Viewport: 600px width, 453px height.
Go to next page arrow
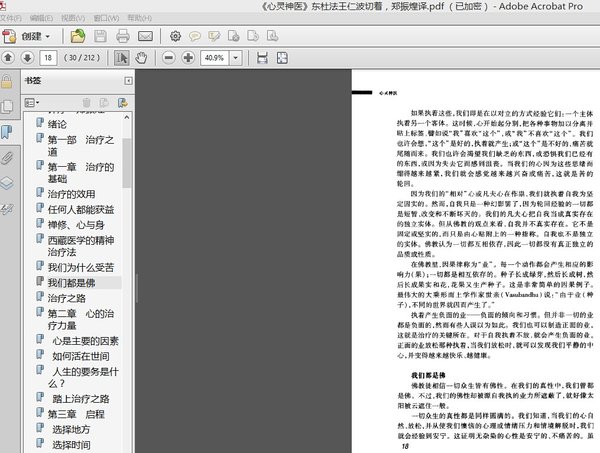(x=27, y=58)
